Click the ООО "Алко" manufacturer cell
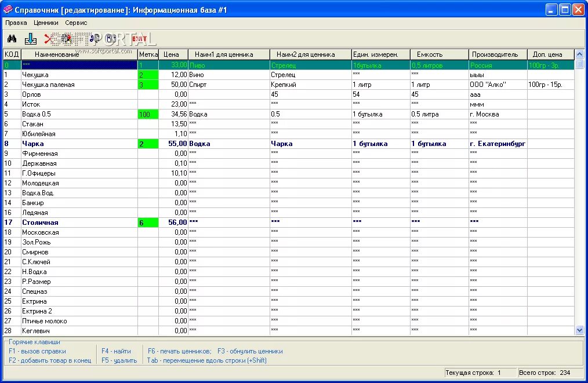 (498, 85)
